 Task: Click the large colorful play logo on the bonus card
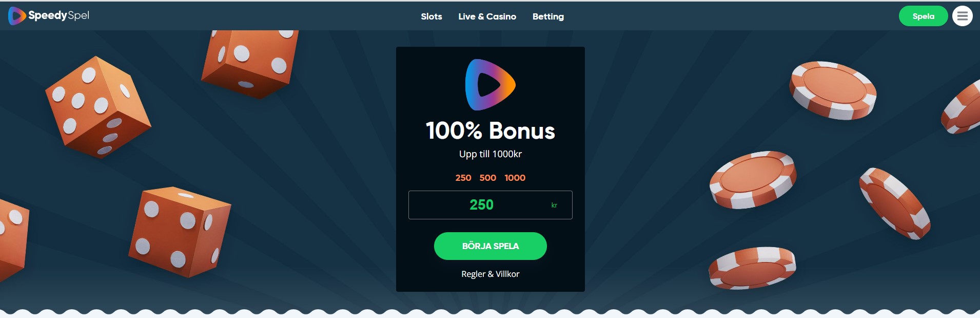pyautogui.click(x=490, y=85)
